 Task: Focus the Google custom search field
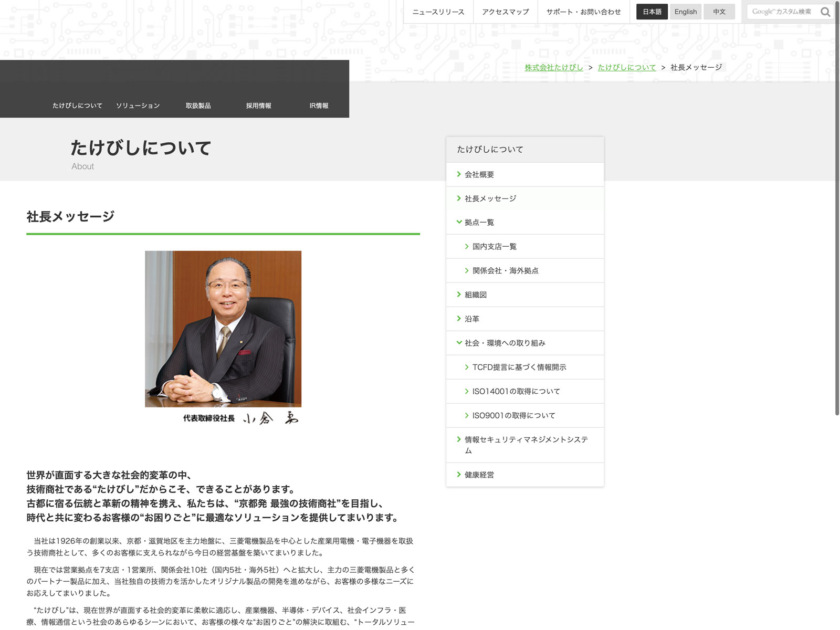point(782,12)
